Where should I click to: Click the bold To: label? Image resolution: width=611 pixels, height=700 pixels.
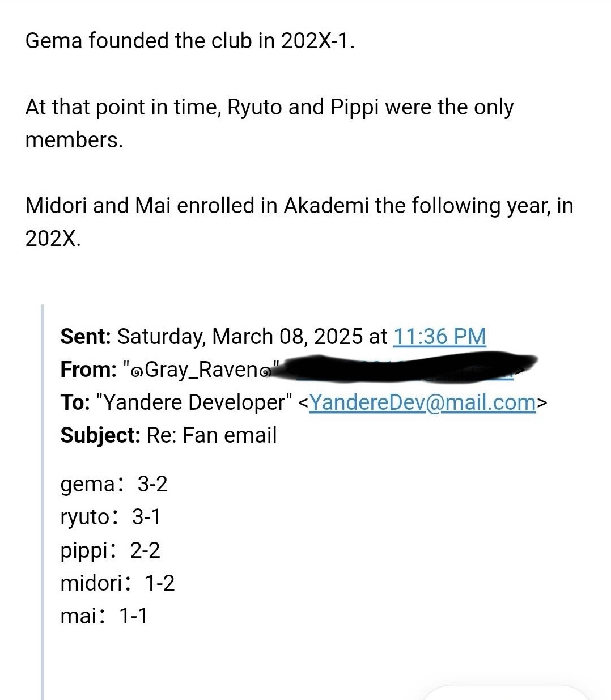pos(75,402)
